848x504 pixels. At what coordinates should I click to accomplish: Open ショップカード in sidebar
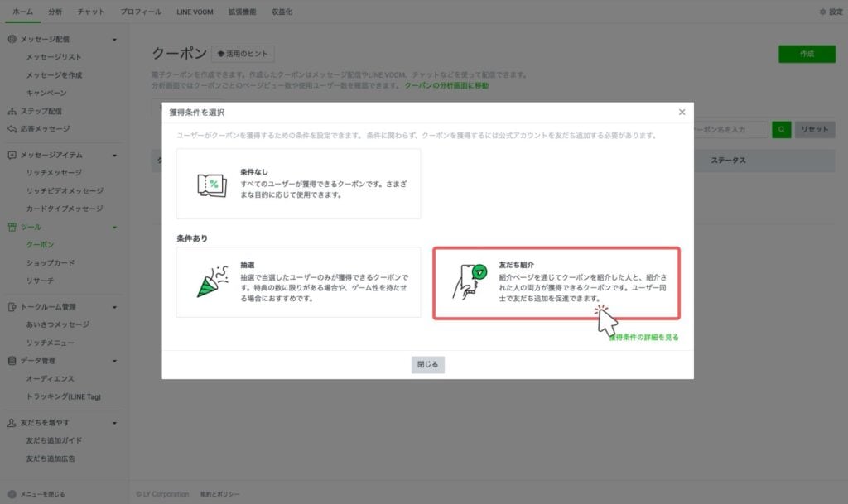51,263
